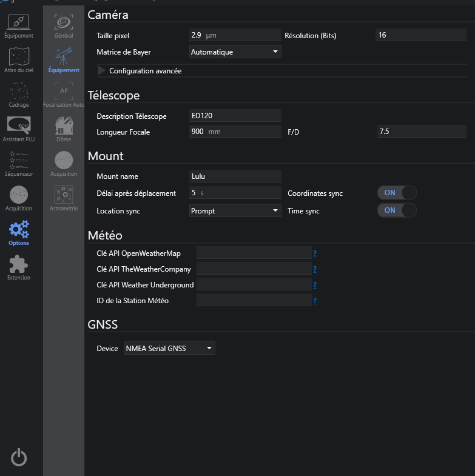Open the Extension puzzle icon
475x476 pixels.
pos(19,267)
